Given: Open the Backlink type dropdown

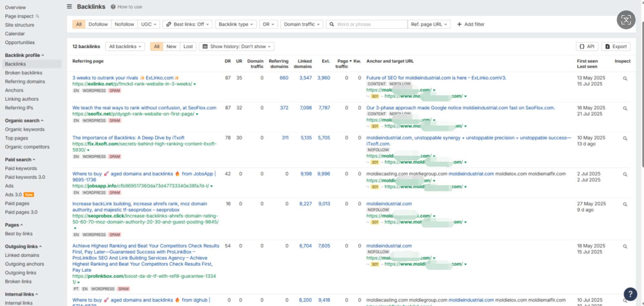Looking at the screenshot, I should click(236, 24).
